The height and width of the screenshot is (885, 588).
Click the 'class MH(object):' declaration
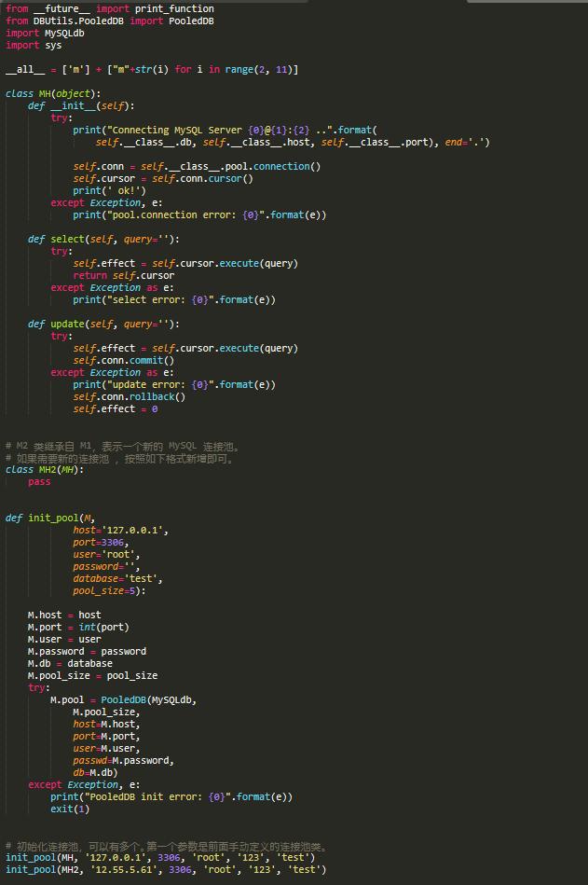[53, 93]
